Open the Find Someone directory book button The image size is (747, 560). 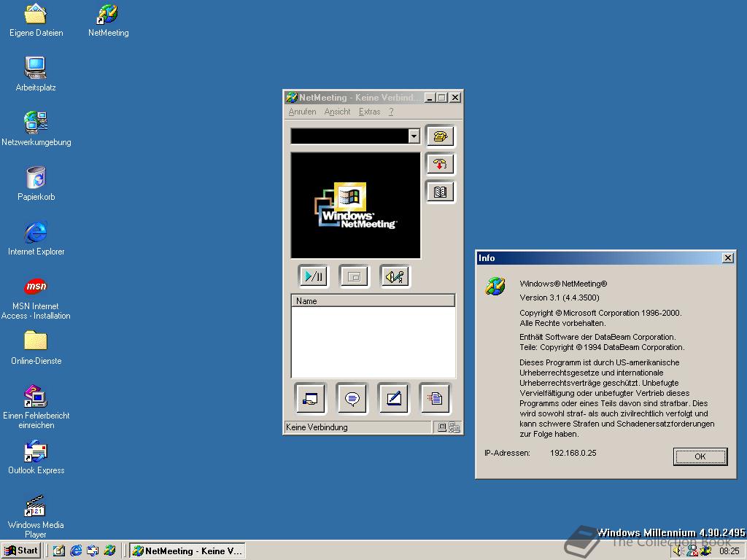coord(440,192)
